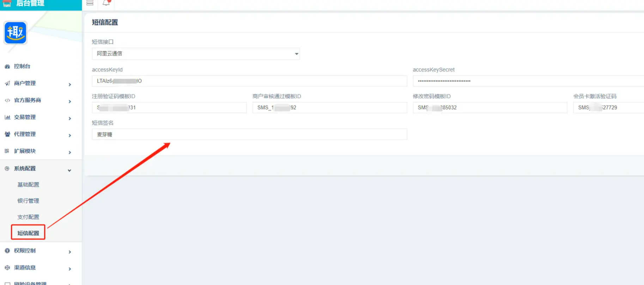This screenshot has height=285, width=644.
Task: Toggle the sidebar hamburger menu icon
Action: pyautogui.click(x=90, y=3)
